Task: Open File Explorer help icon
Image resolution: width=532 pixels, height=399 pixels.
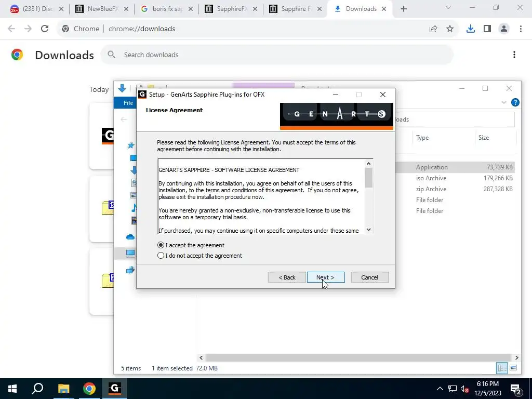Action: pos(515,102)
